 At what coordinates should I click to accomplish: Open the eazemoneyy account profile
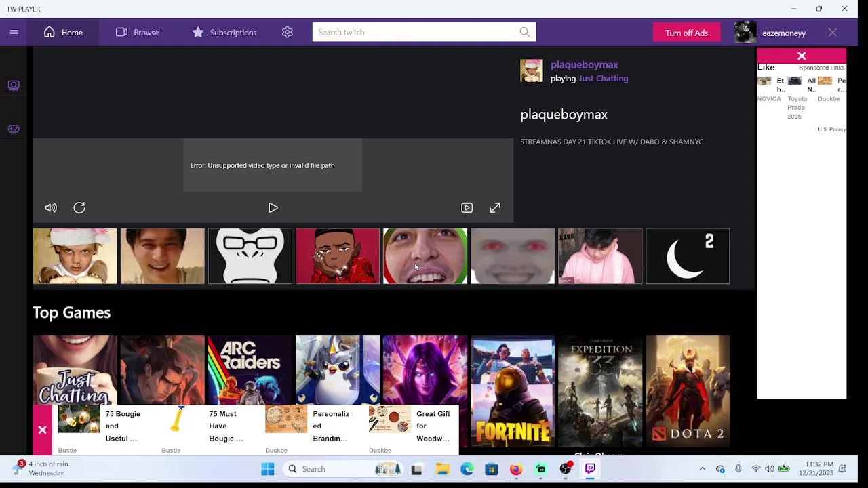(x=771, y=33)
